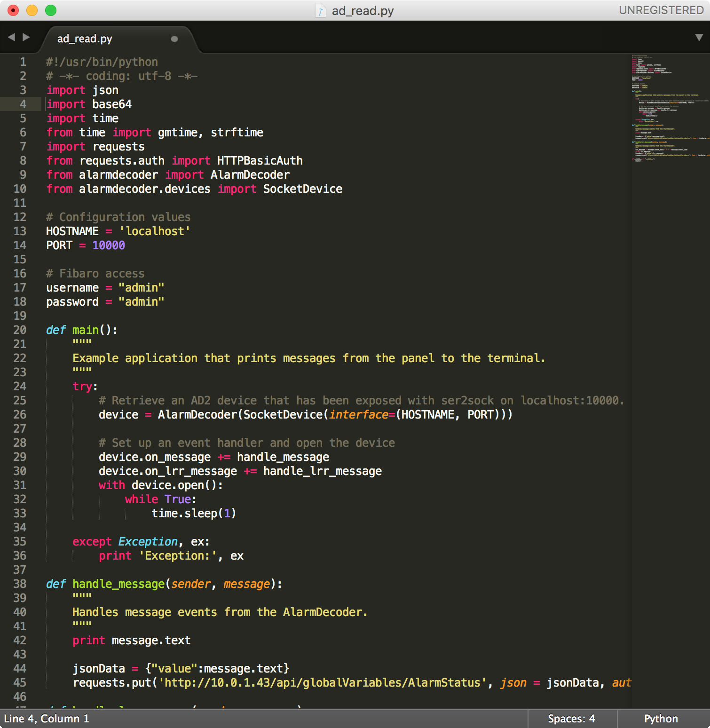Click the interface= parameter on line 26

362,415
